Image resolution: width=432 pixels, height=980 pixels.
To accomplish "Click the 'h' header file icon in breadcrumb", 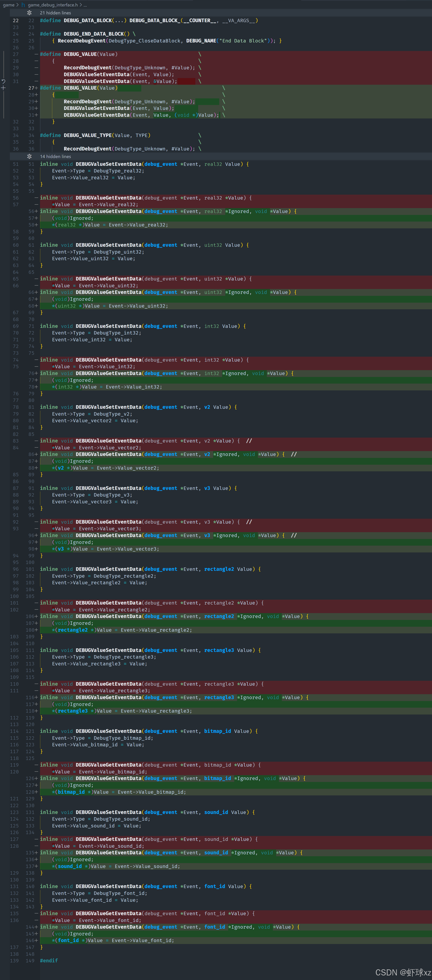I will 23,5.
